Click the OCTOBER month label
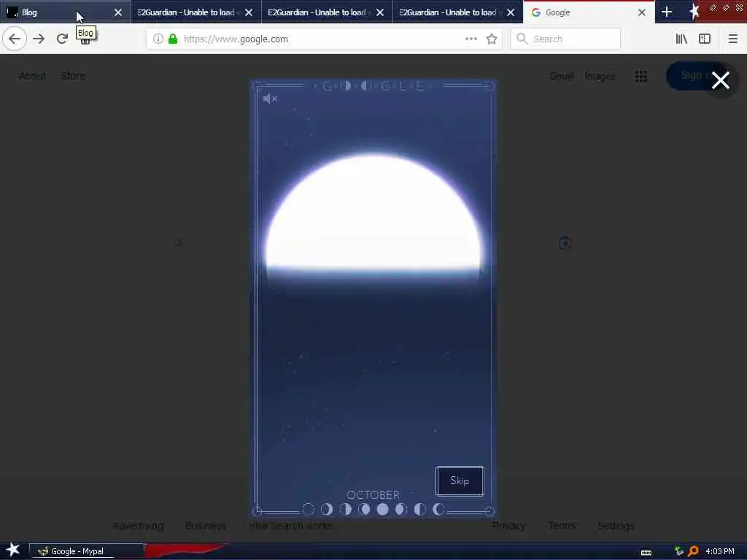Screen dimensions: 747x560 (x=373, y=495)
